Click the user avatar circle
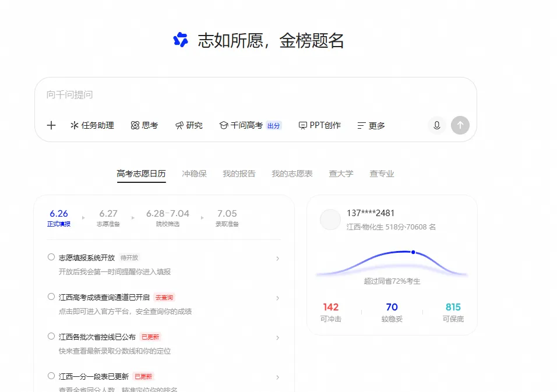The width and height of the screenshot is (557, 392). pyautogui.click(x=330, y=220)
